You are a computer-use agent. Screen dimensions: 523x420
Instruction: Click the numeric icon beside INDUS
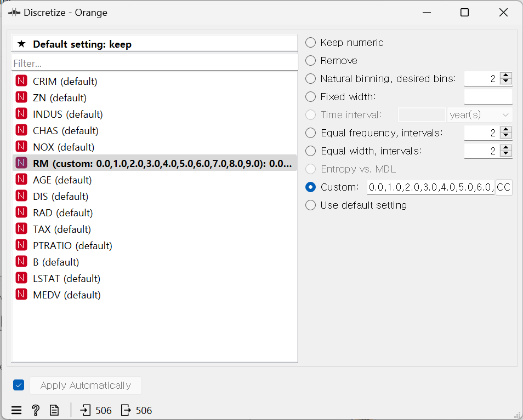(21, 114)
